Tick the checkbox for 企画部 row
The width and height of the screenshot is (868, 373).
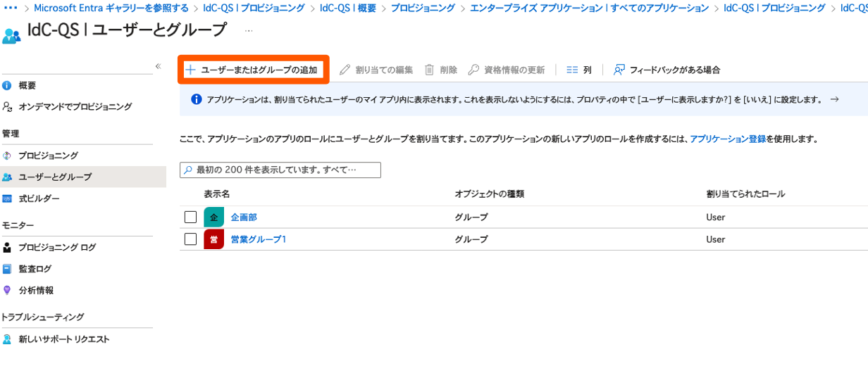(190, 217)
